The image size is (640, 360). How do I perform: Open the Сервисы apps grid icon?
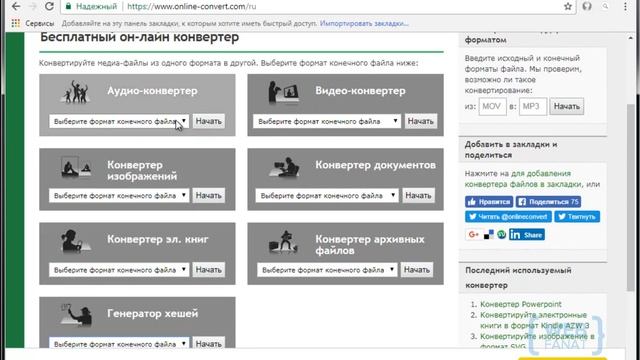(16, 23)
